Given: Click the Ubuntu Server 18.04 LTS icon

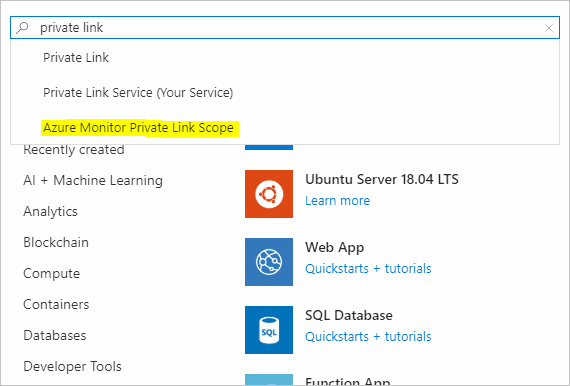Looking at the screenshot, I should [x=269, y=194].
